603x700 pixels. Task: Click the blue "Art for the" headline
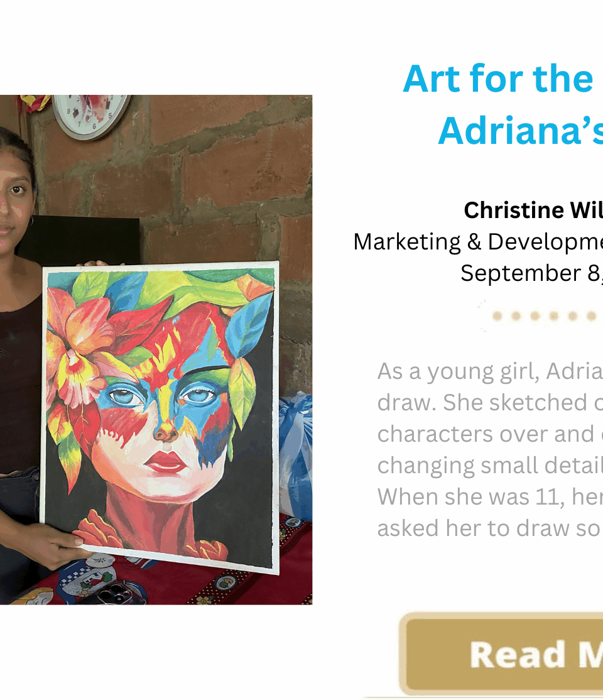click(x=499, y=79)
